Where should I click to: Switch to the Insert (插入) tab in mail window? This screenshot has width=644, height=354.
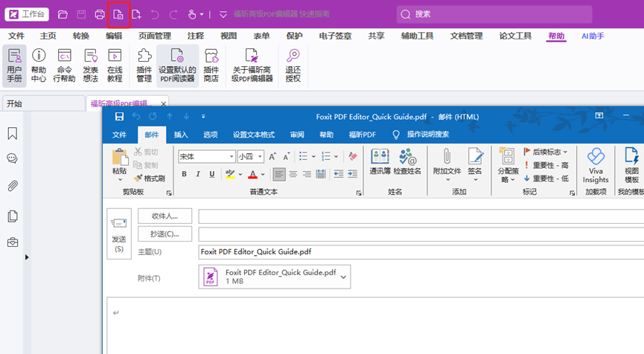tap(181, 135)
